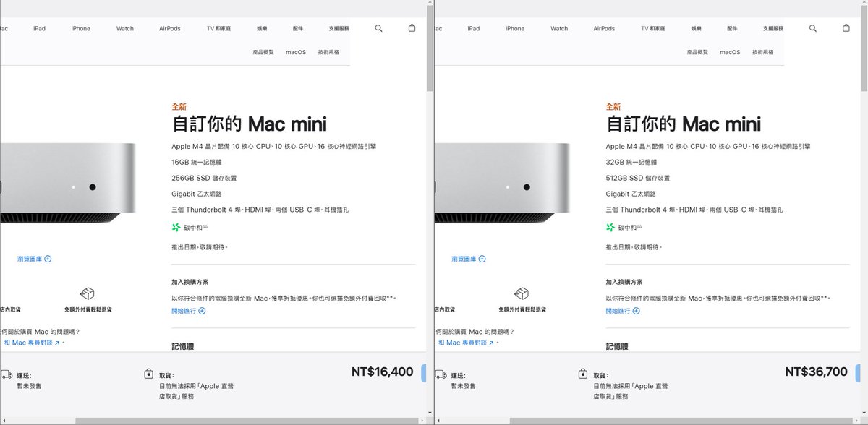This screenshot has height=425, width=868.
Task: Go to macOS tab in left window
Action: [296, 52]
